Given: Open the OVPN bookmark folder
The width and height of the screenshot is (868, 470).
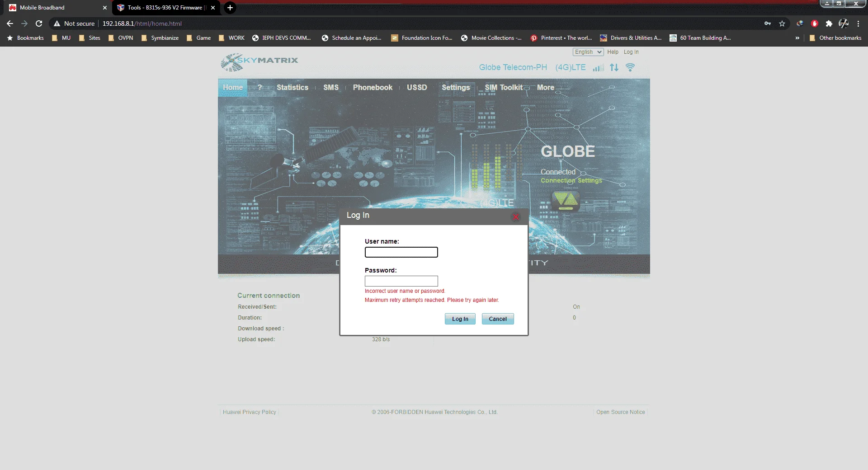Looking at the screenshot, I should click(x=120, y=38).
